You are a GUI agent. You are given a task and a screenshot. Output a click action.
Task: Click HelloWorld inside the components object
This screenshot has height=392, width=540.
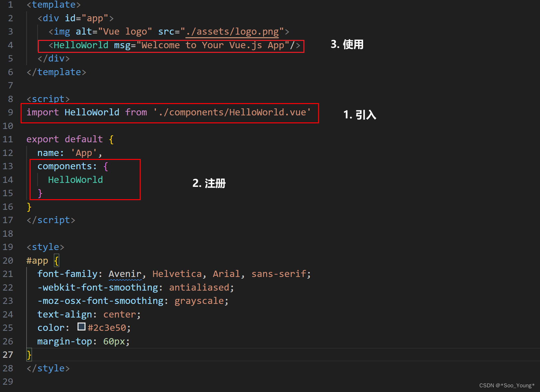[x=76, y=180]
